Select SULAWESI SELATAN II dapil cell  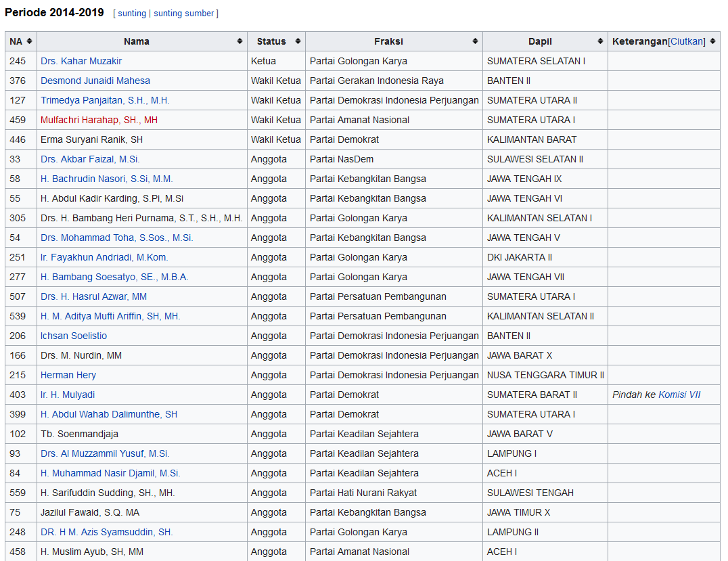coord(545,159)
